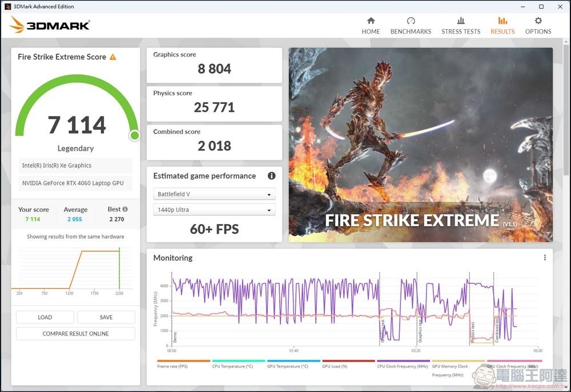Image resolution: width=571 pixels, height=392 pixels.
Task: Open the HOME tab
Action: pyautogui.click(x=371, y=26)
